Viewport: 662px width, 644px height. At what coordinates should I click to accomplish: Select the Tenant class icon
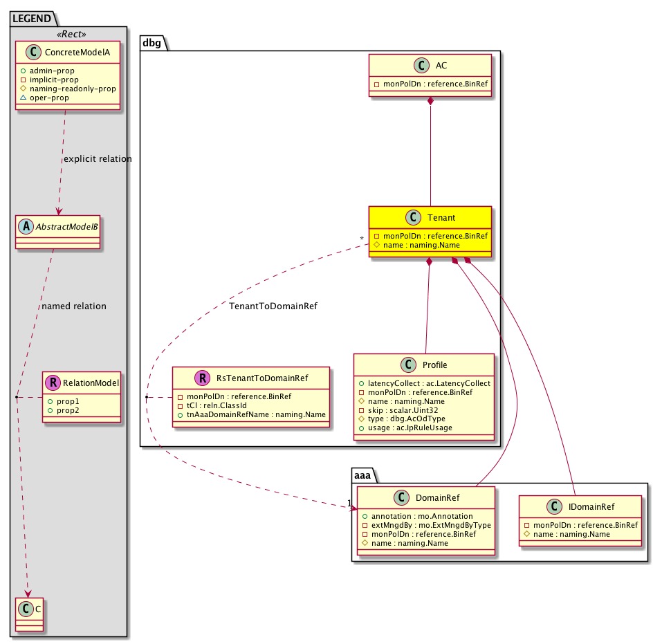412,218
